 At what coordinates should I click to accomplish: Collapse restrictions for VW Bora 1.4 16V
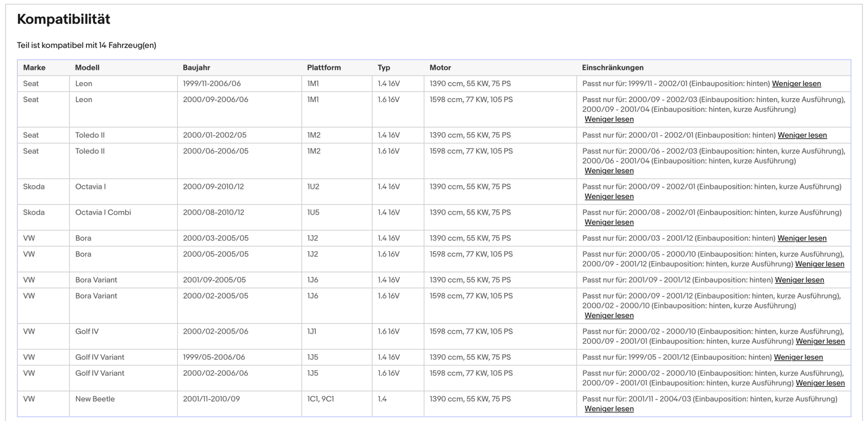click(x=802, y=239)
